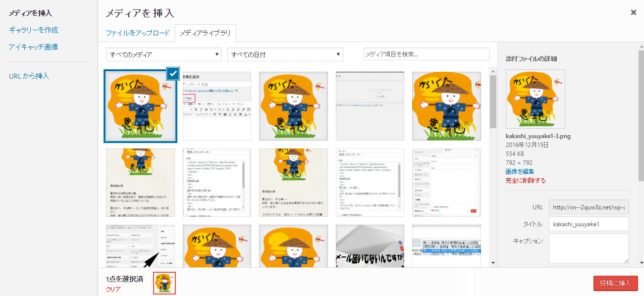
Task: Click selected thumbnail in bottom selection bar
Action: coord(164,283)
